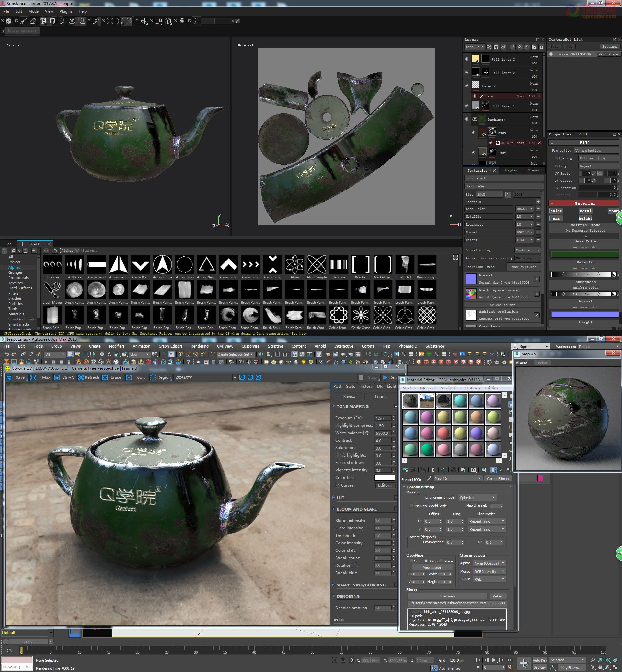Open the Base Color sRGB format dropdown
The image size is (622, 672).
[x=524, y=209]
